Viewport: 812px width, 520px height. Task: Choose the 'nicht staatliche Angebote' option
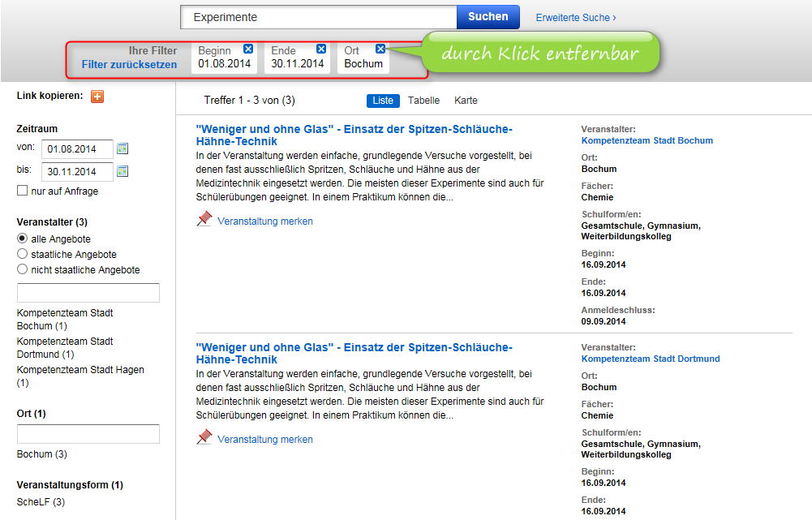click(23, 269)
